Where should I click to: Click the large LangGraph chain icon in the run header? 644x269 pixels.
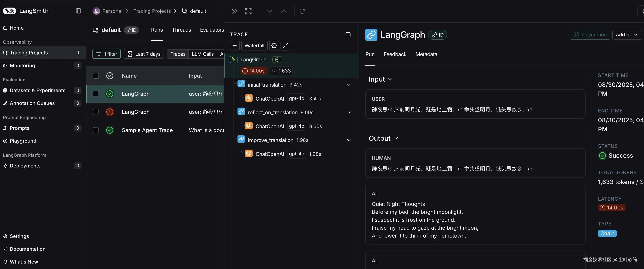[371, 35]
